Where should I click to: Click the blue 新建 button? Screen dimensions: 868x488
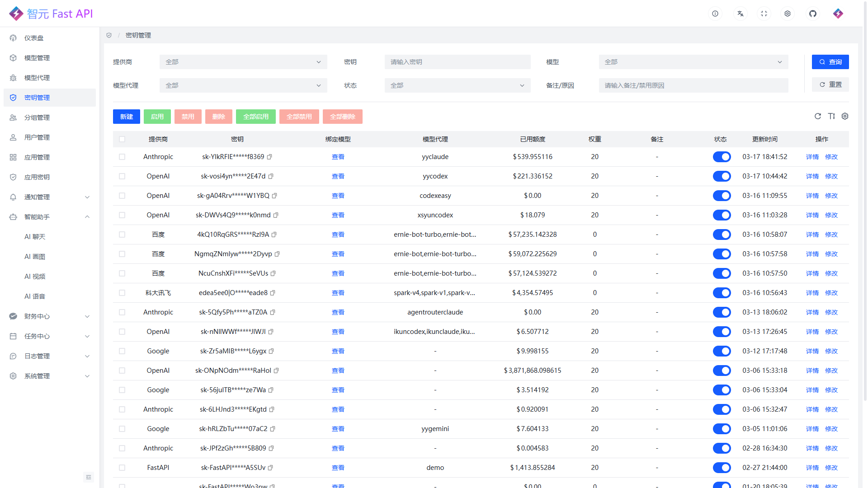(126, 117)
